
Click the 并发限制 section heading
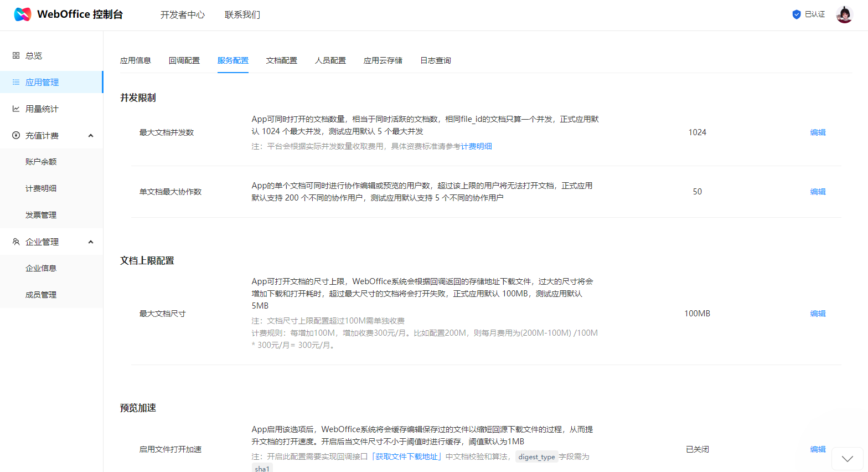[x=138, y=98]
